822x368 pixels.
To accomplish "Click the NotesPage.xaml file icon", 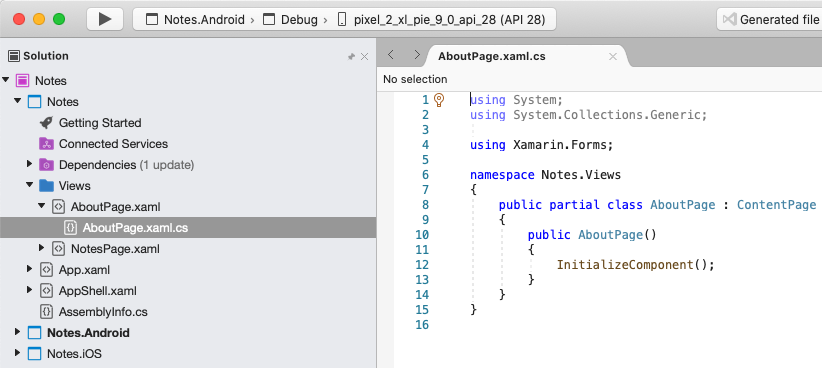I will (x=58, y=248).
